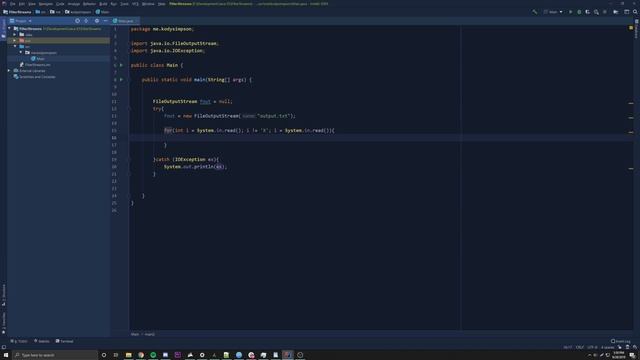Viewport: 640px width, 360px height.
Task: Open the Main run configuration dropdown
Action: 553,12
